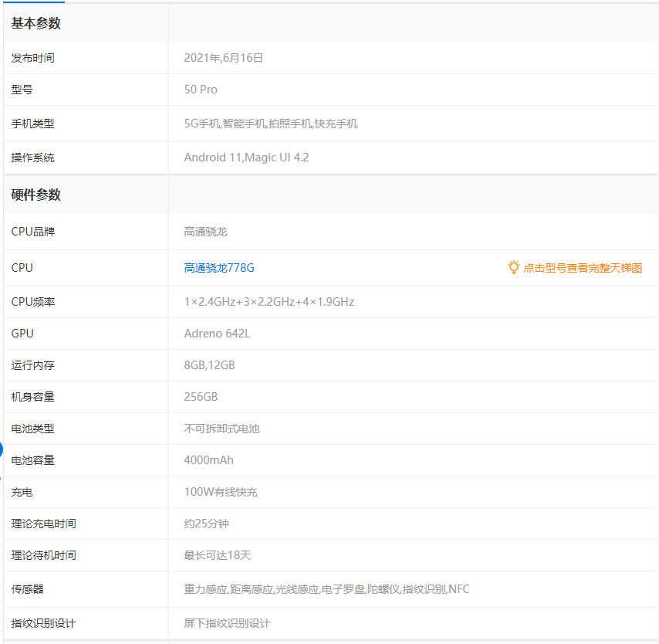Click the 电池容量 4000mAh value
659x644 pixels.
coord(210,459)
